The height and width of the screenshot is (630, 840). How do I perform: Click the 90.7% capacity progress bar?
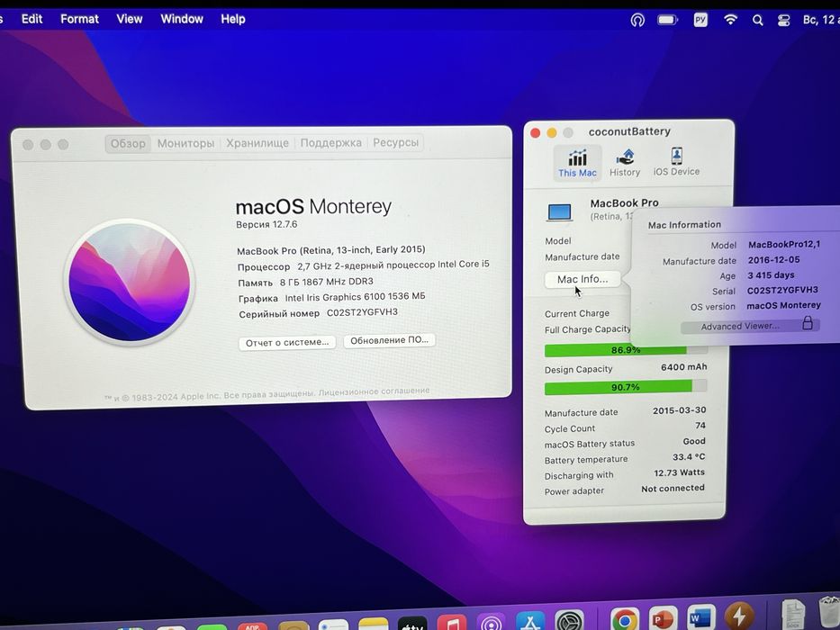click(626, 387)
